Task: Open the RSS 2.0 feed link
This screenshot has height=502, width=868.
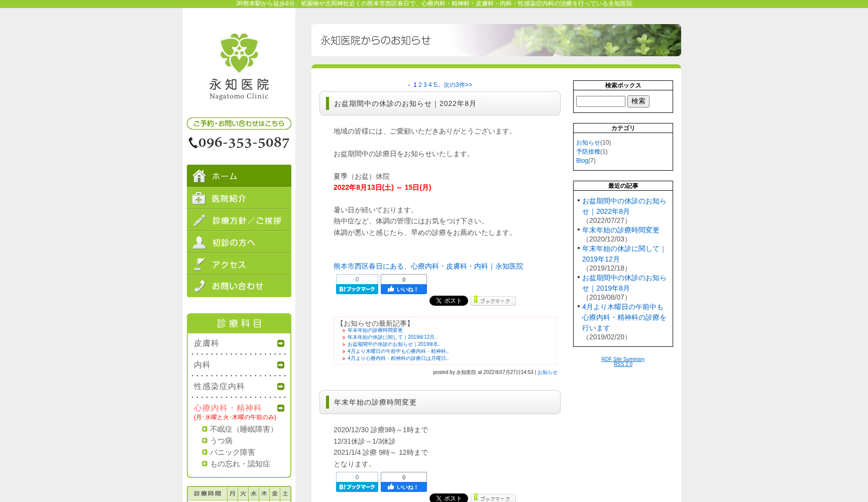Action: tap(623, 364)
